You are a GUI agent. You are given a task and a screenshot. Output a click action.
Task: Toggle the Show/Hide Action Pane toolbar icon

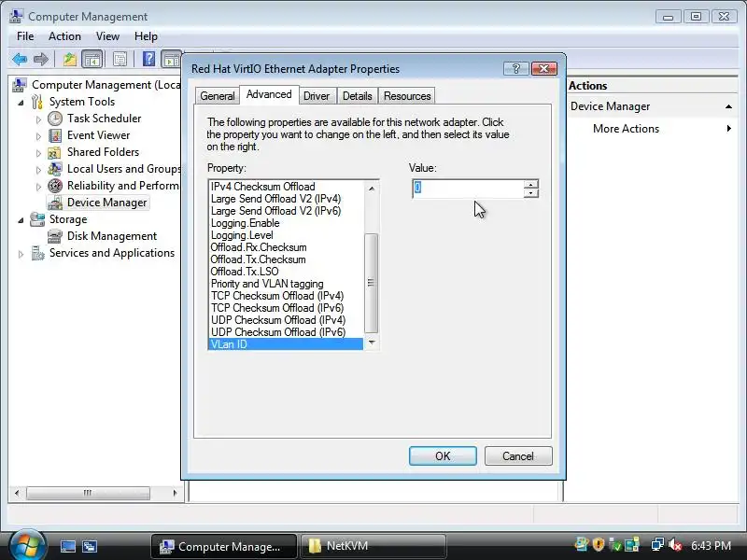[x=171, y=60]
